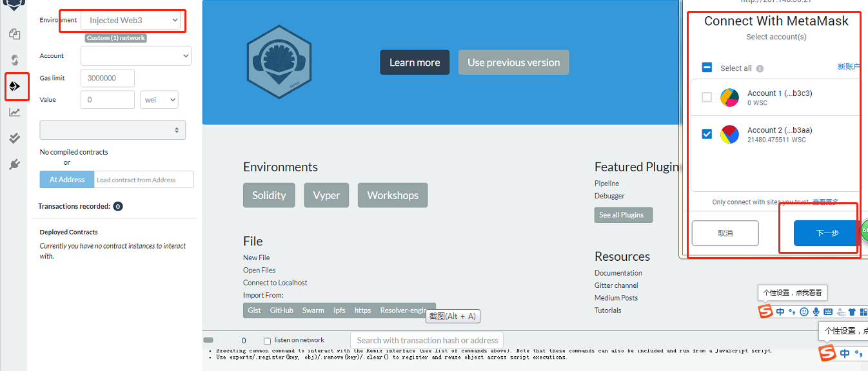Viewport: 868px width, 371px height.
Task: Click the Open Files link
Action: 259,271
